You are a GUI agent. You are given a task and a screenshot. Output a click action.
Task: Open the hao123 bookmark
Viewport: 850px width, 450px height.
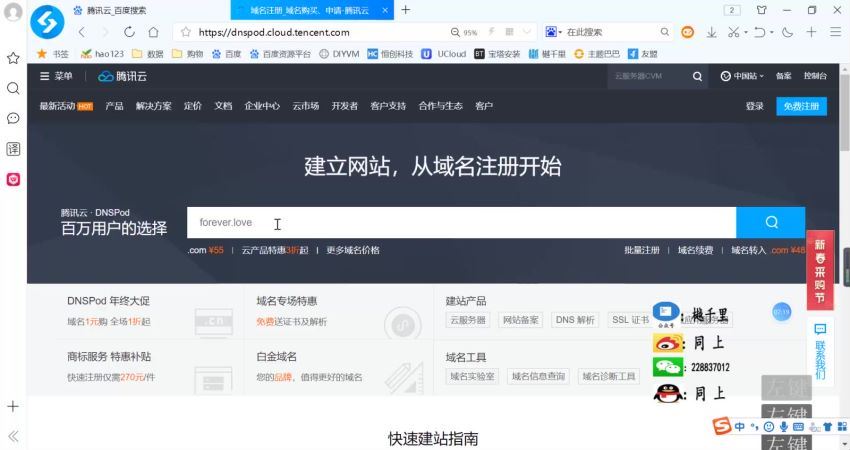click(x=102, y=54)
